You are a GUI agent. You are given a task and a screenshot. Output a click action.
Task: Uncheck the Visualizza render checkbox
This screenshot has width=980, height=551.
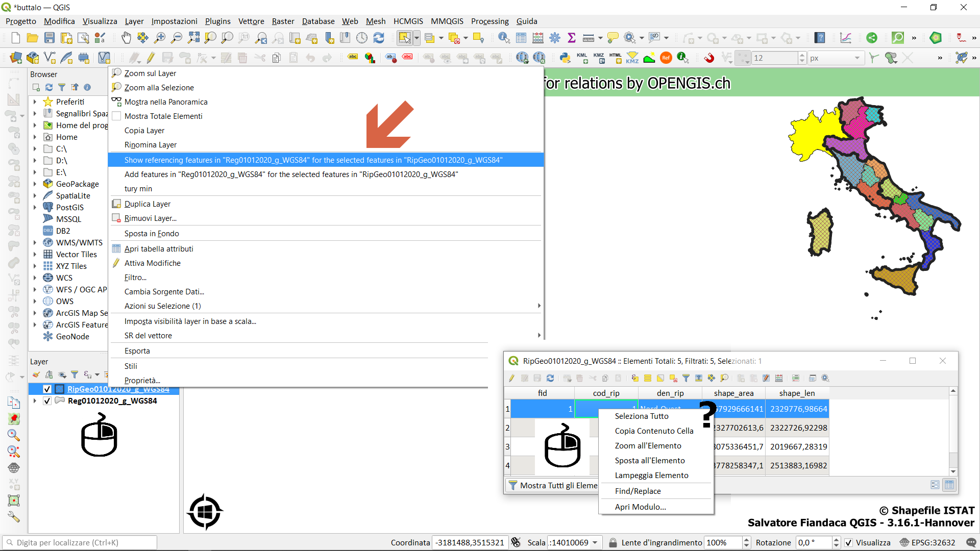click(848, 542)
